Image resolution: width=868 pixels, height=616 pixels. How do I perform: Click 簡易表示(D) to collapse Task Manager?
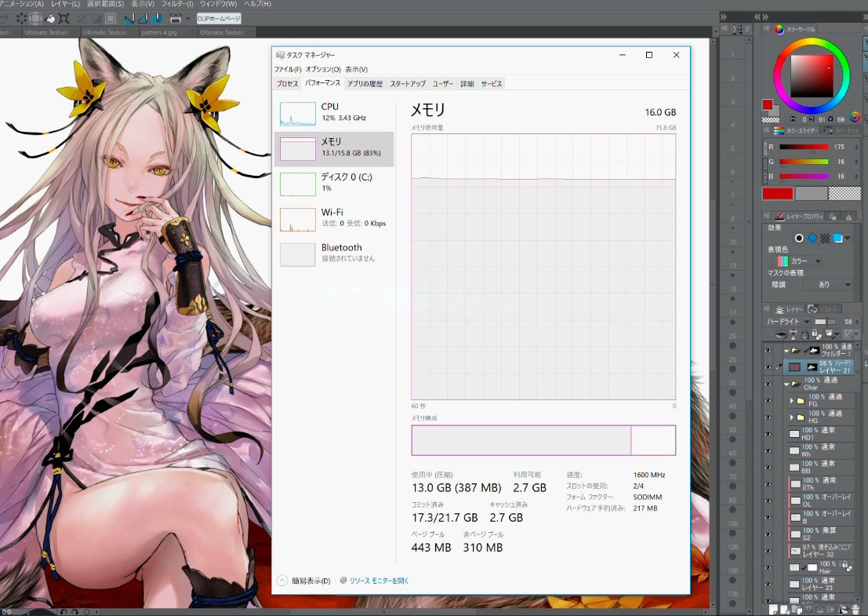[x=304, y=581]
